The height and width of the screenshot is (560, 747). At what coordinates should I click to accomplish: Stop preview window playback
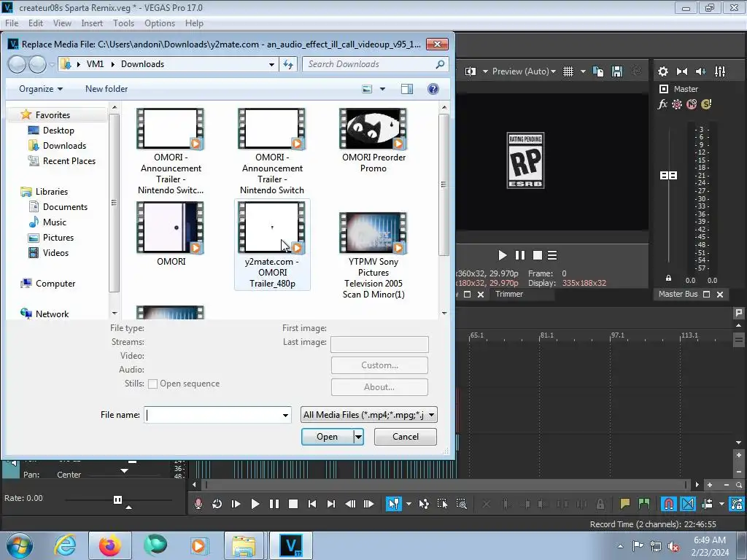tap(538, 256)
